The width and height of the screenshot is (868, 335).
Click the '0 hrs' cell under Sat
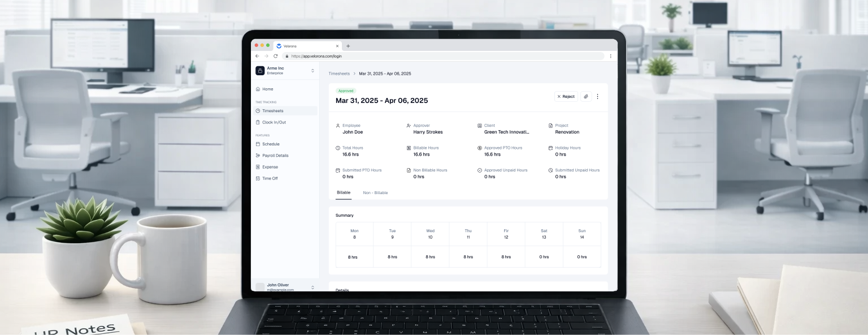click(544, 257)
